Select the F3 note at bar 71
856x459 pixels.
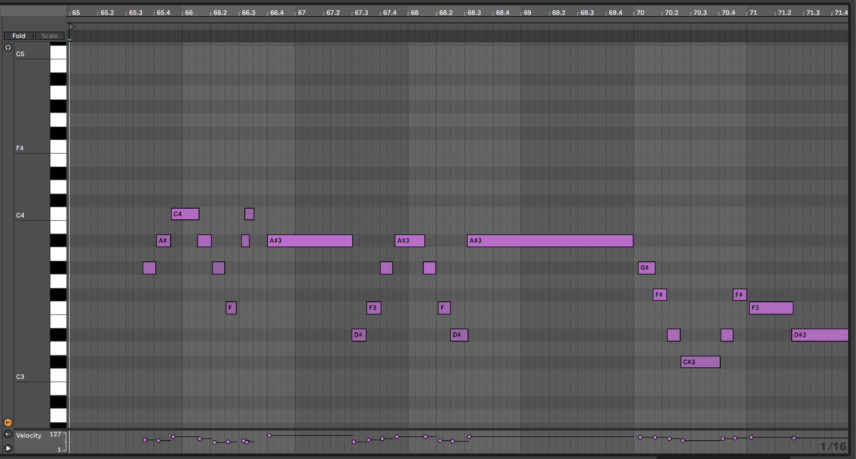[x=771, y=308]
